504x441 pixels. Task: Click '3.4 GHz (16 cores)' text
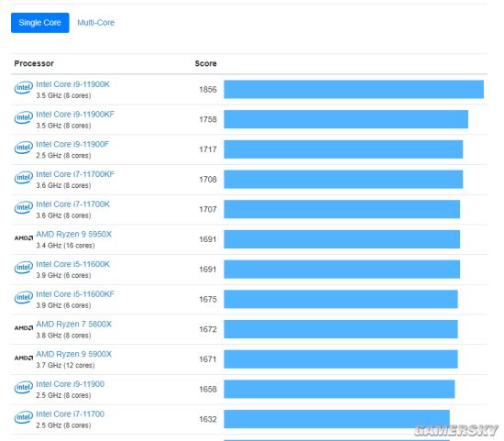pyautogui.click(x=65, y=246)
